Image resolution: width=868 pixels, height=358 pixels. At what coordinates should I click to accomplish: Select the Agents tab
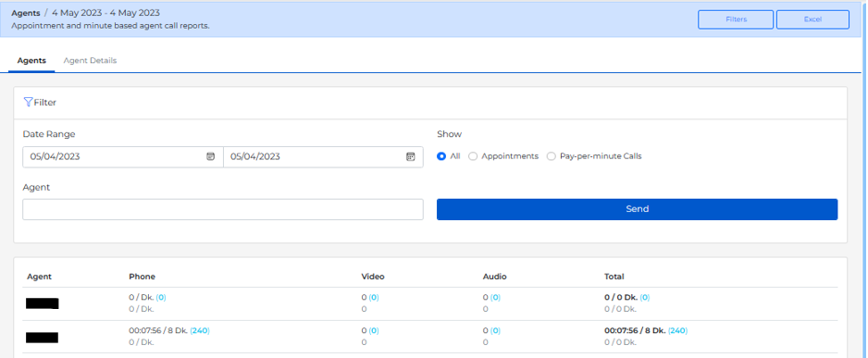coord(31,61)
